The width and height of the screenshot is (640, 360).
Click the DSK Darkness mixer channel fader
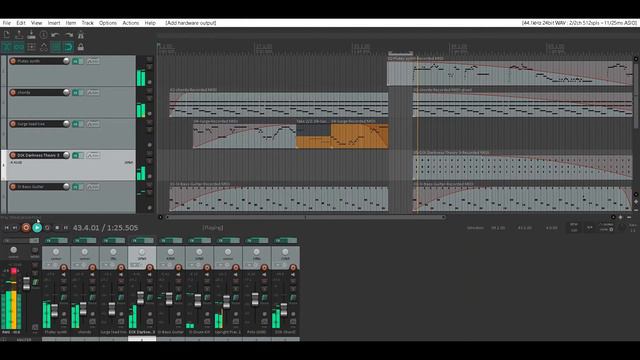[x=140, y=298]
